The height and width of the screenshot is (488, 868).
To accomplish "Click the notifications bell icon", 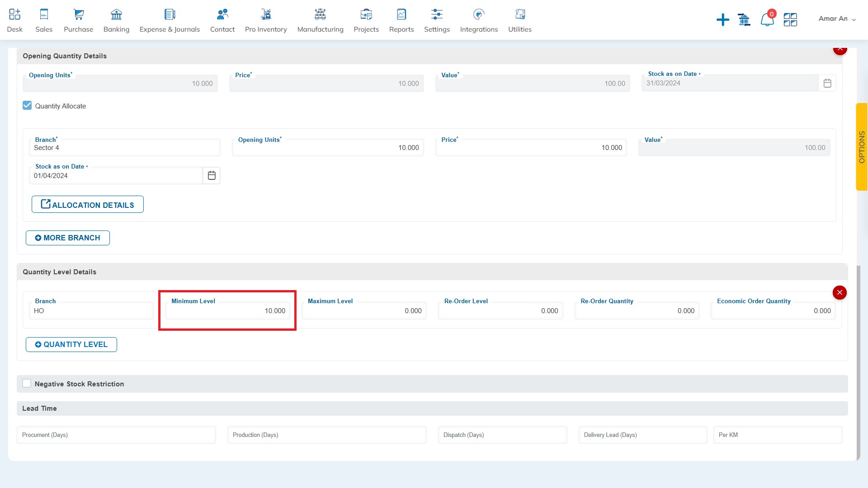I will pos(766,19).
